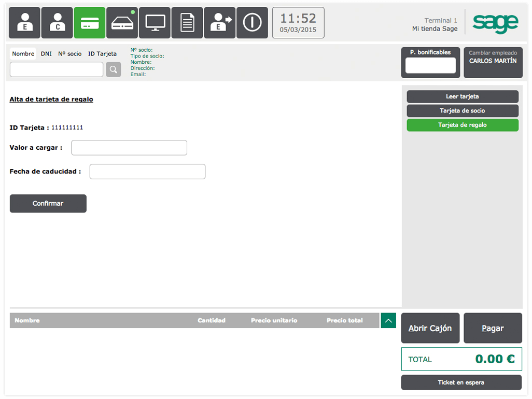Choose Tarjeta de regalo option
The width and height of the screenshot is (532, 399).
463,125
